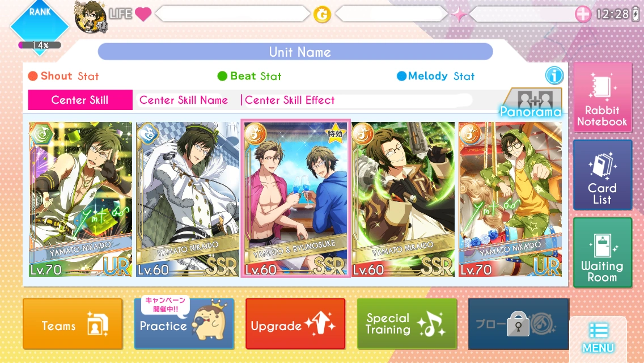Viewport: 644px width, 363px height.
Task: Tap the RANK diamond badge
Action: [40, 26]
